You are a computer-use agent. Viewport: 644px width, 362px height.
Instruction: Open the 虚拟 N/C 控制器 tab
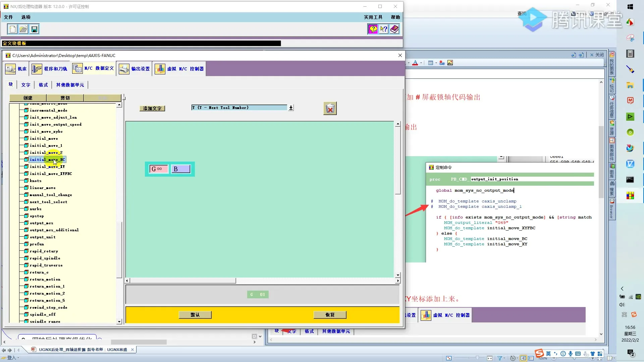click(179, 69)
